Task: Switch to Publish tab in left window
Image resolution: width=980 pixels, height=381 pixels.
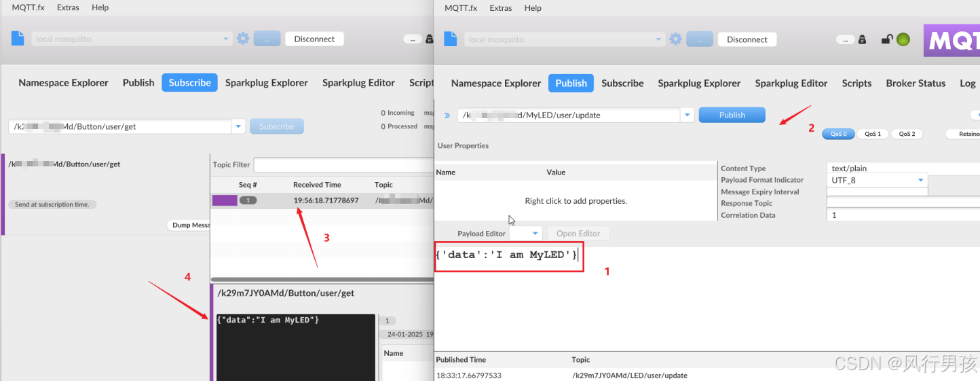Action: pyautogui.click(x=138, y=82)
